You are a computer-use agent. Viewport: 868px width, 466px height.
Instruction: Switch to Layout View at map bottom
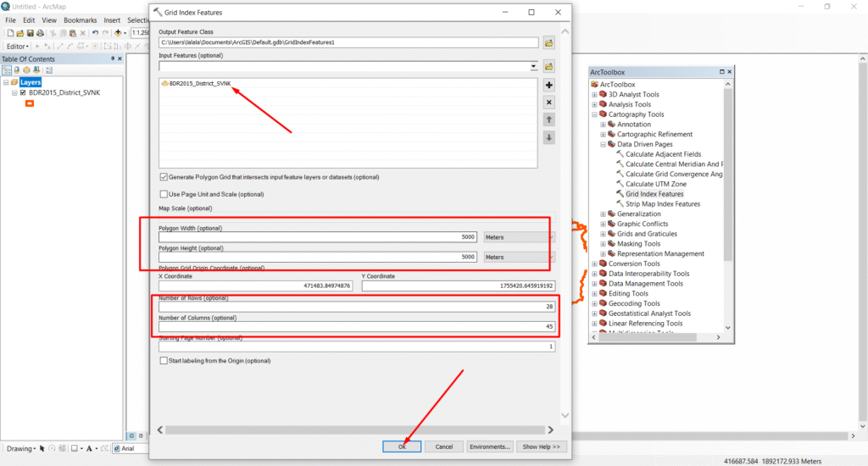click(x=141, y=435)
